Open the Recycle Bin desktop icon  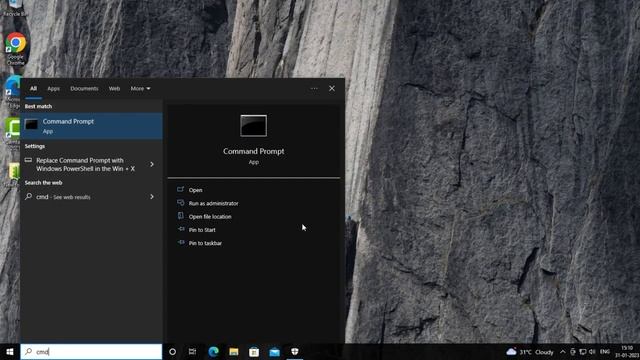tap(15, 8)
